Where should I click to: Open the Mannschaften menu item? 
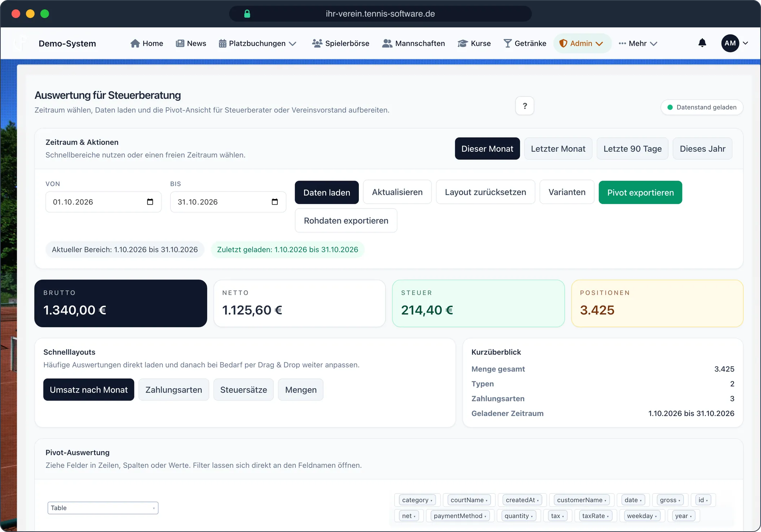413,43
